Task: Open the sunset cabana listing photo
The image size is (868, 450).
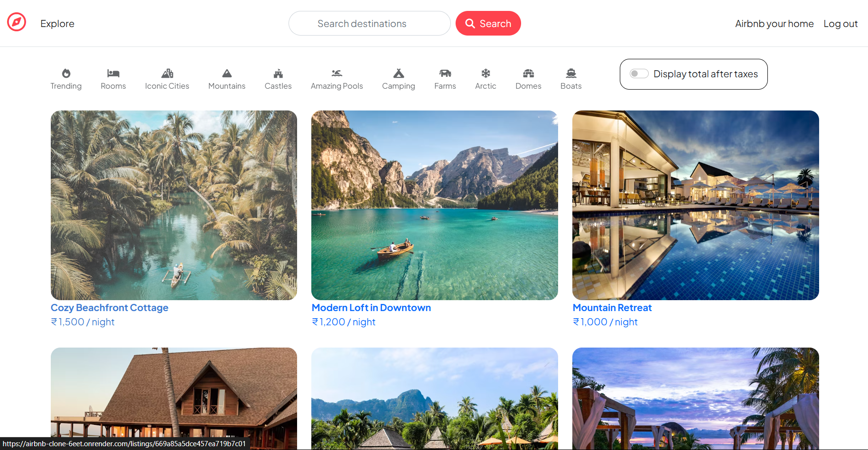Action: tap(696, 398)
